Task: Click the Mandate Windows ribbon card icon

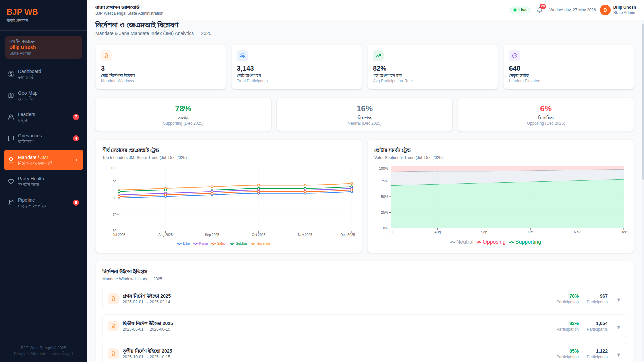Action: pos(106,56)
